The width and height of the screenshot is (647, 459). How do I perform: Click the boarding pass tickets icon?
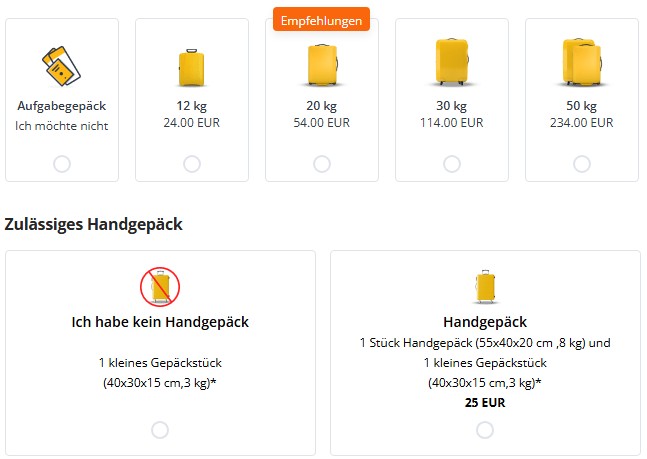(61, 66)
